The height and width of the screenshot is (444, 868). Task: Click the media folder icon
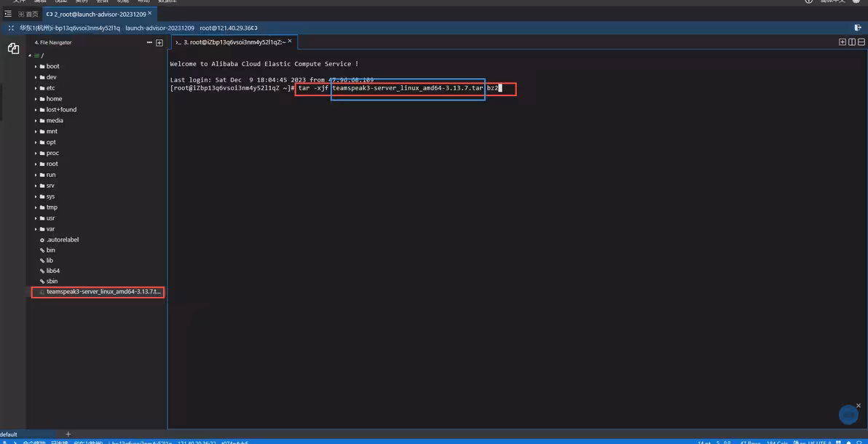[x=42, y=121]
